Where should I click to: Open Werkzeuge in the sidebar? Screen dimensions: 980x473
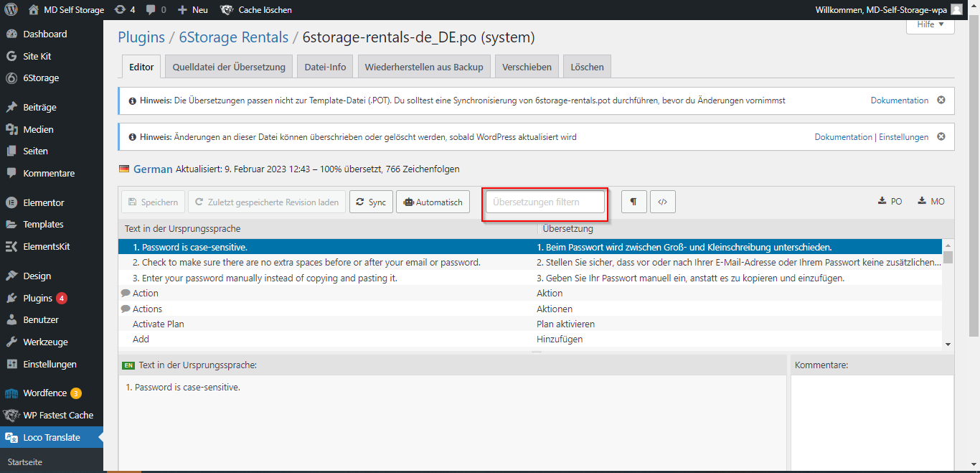click(x=52, y=342)
